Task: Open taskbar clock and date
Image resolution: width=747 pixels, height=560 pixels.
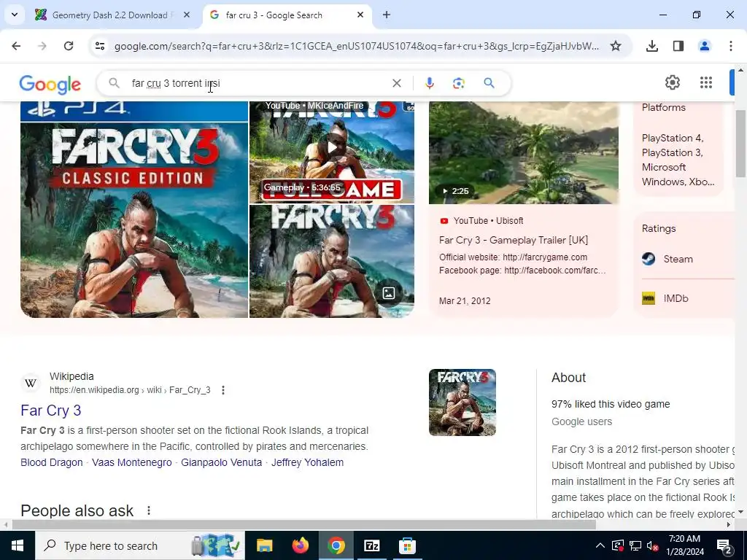Action: (684, 545)
